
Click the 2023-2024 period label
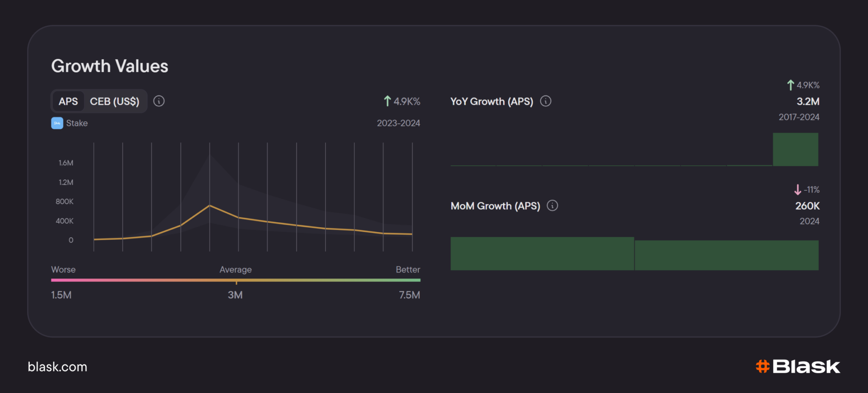(x=398, y=123)
